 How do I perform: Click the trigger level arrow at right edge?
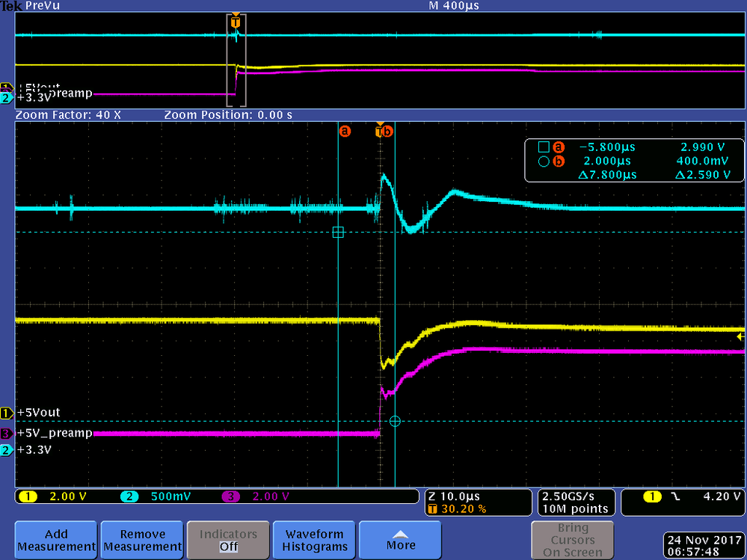[740, 336]
